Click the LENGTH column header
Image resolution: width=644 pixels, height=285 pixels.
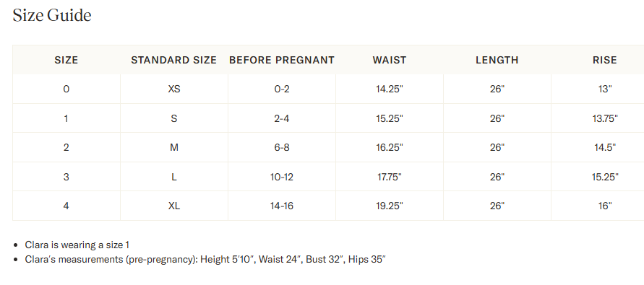pyautogui.click(x=497, y=60)
